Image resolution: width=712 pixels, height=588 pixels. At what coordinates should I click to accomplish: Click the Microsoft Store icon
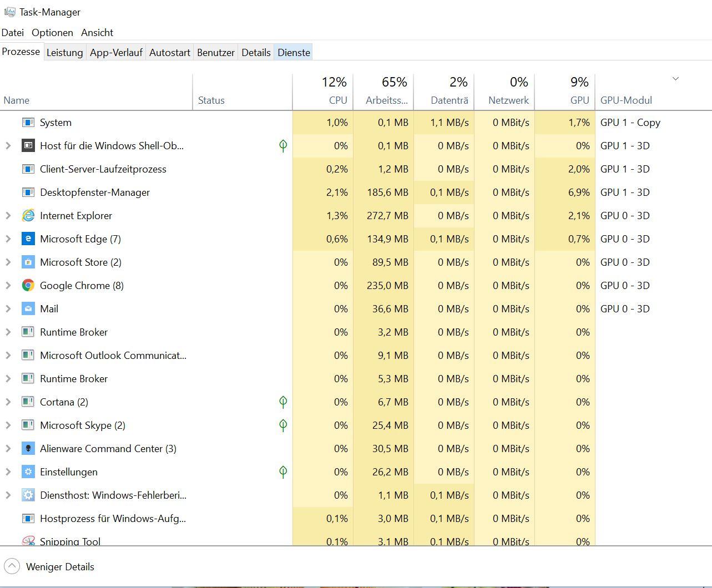coord(28,262)
